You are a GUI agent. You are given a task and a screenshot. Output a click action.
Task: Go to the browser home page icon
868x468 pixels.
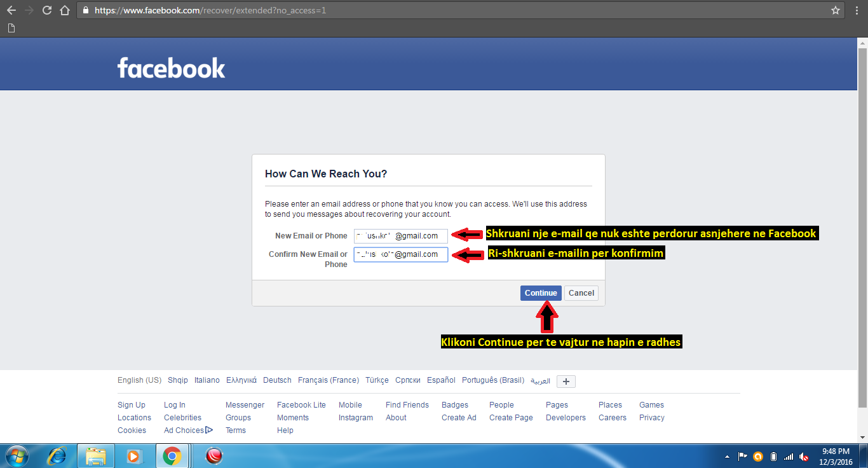click(x=64, y=10)
